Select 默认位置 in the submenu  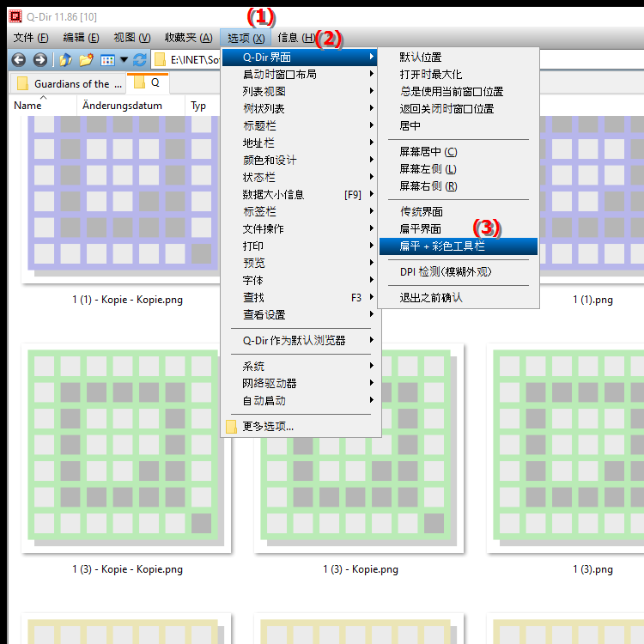tap(459, 57)
